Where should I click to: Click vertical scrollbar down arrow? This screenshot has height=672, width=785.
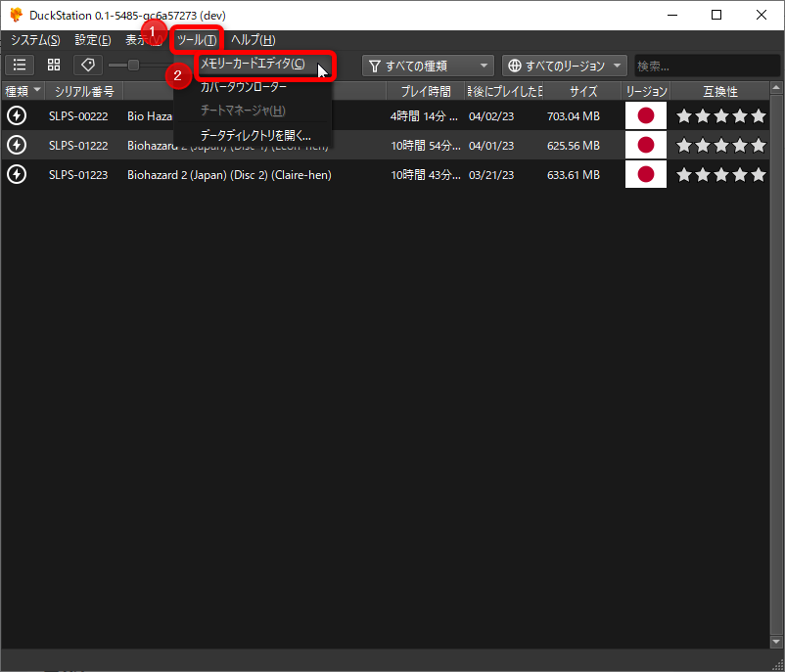[x=776, y=642]
